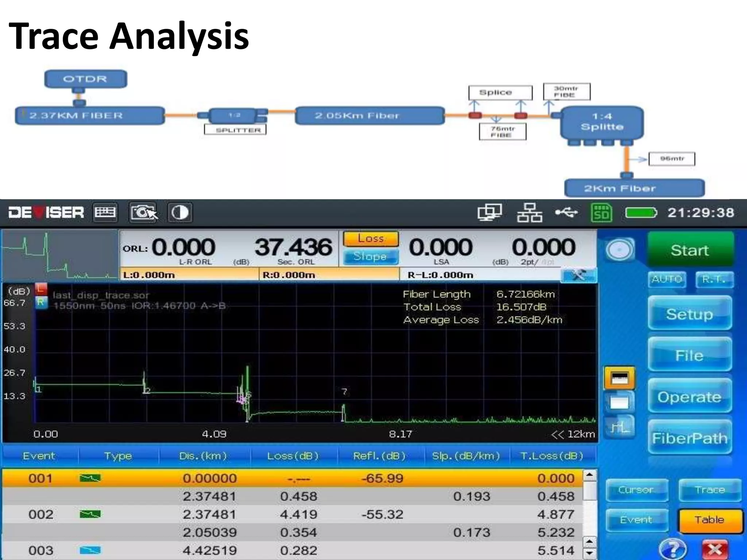Screen dimensions: 747x560
Task: Click the 21:29:38 clock
Action: click(x=701, y=213)
